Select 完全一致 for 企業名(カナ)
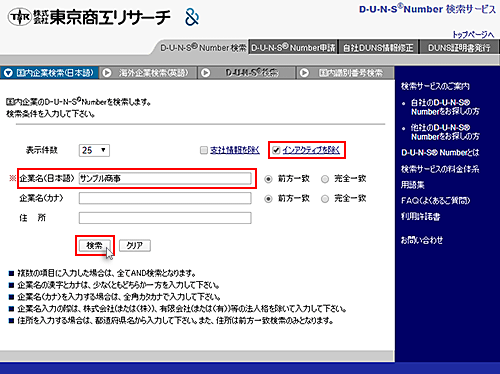The image size is (500, 374). 325,199
